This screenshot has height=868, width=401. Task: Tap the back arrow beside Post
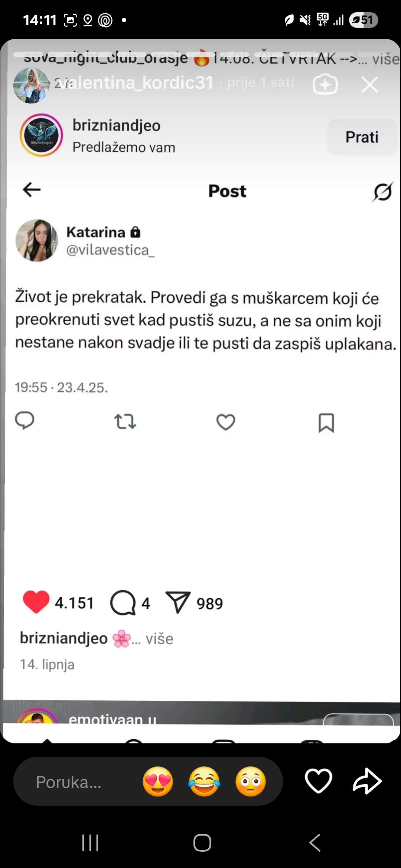point(32,190)
